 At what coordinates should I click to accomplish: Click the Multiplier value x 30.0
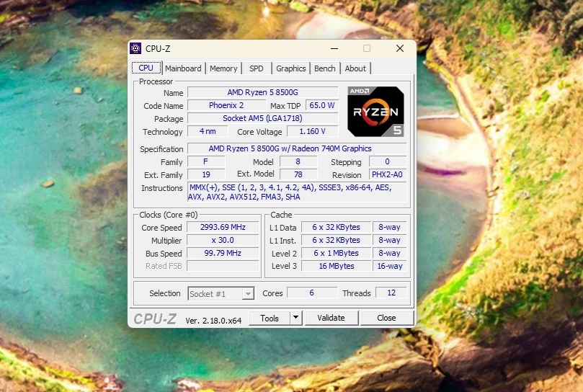point(223,240)
